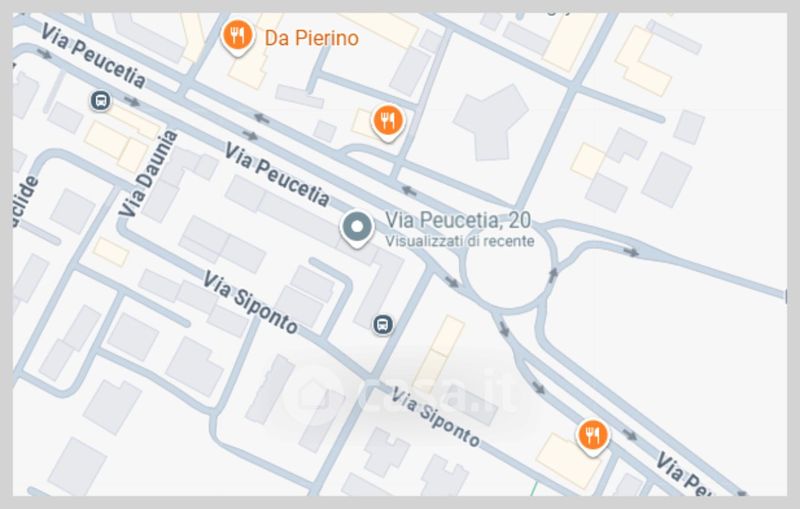Image resolution: width=800 pixels, height=509 pixels.
Task: Tap the bus stop icon beside Via Daunia
Action: [x=101, y=100]
